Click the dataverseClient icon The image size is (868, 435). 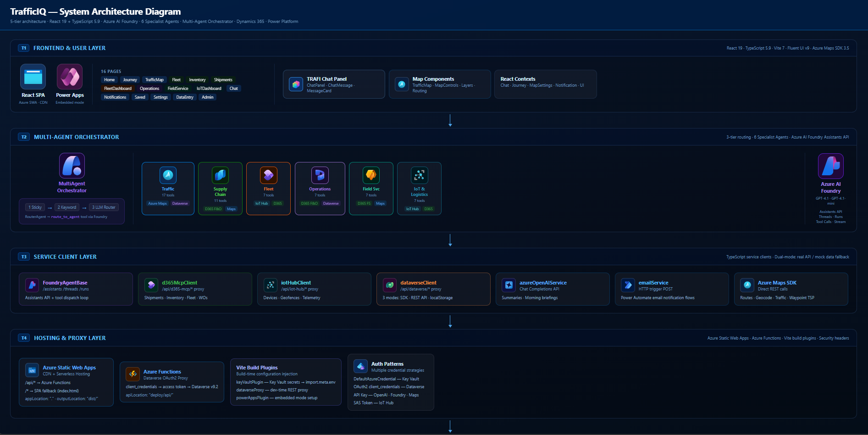390,285
